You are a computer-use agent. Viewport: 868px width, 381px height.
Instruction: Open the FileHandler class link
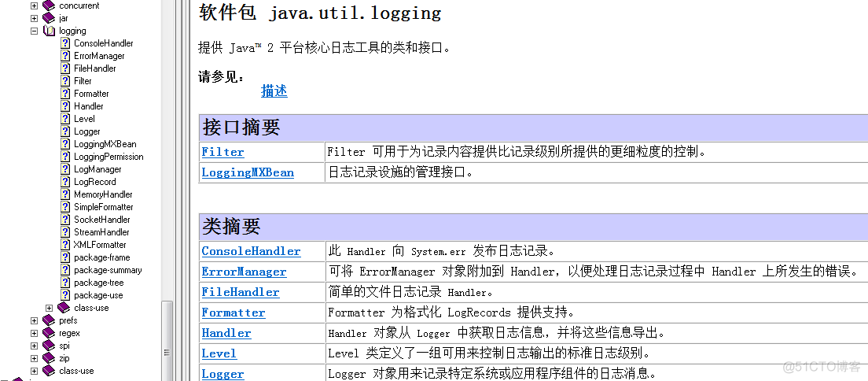(x=241, y=292)
